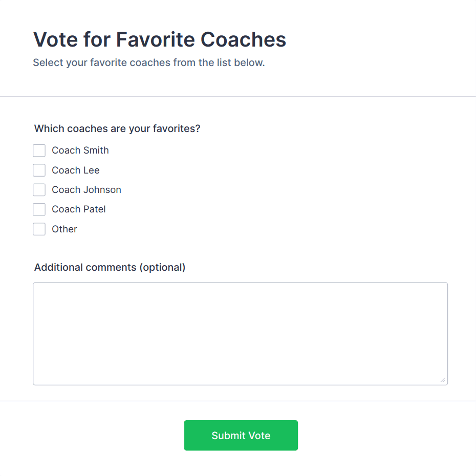Click the 'Vote for Favorite Coaches' heading
Viewport: 476px width, 476px height.
click(x=159, y=39)
